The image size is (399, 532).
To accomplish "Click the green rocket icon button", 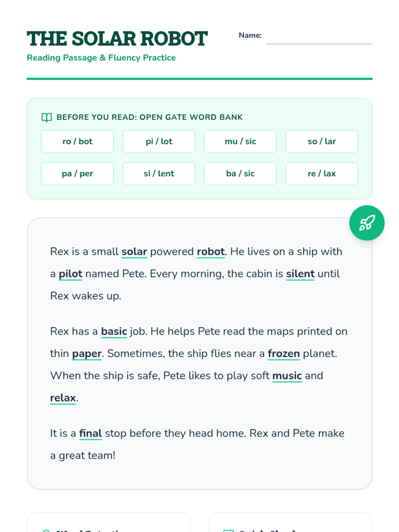I will (367, 223).
